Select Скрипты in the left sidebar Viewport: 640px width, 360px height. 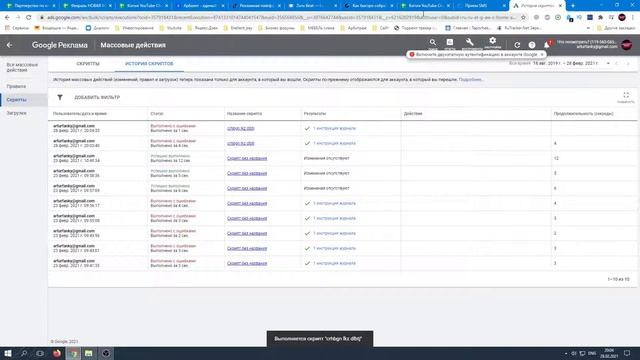[x=16, y=100]
